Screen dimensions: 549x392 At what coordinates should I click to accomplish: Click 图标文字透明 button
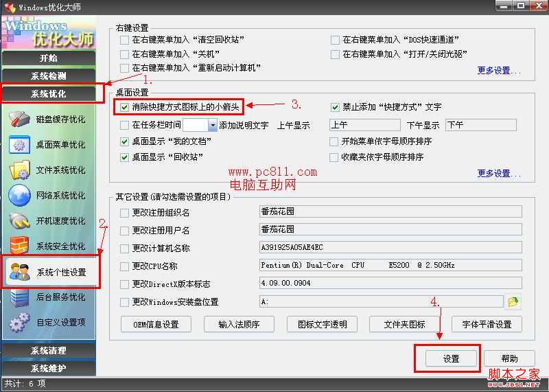click(322, 325)
